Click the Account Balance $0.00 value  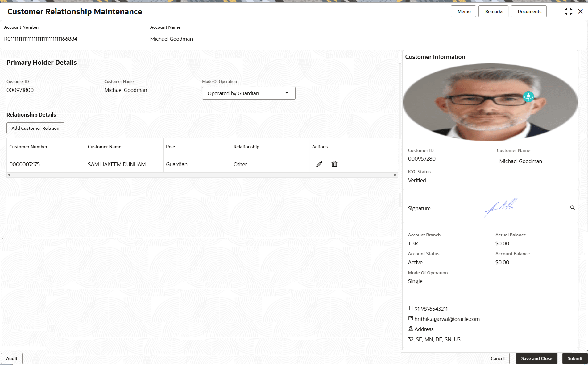pyautogui.click(x=502, y=262)
